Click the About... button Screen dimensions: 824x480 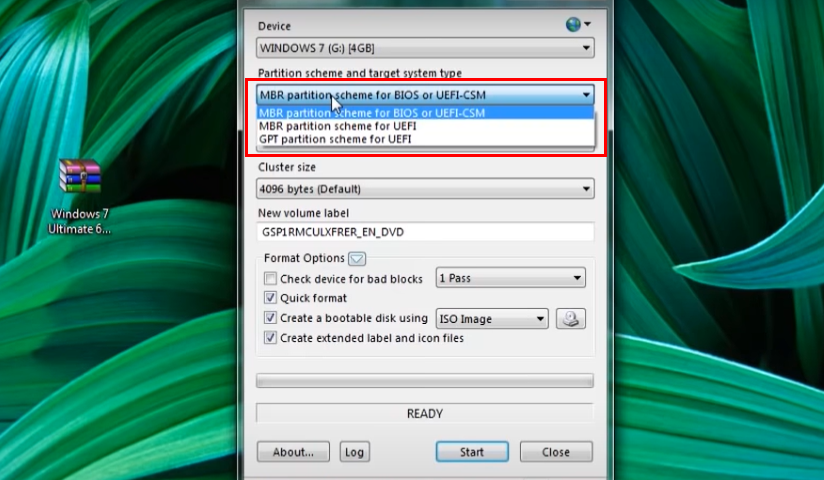click(293, 452)
